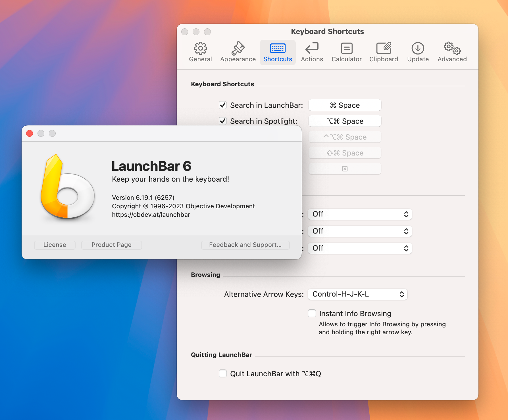Enable Instant Info Browsing checkbox
508x420 pixels.
pos(312,313)
